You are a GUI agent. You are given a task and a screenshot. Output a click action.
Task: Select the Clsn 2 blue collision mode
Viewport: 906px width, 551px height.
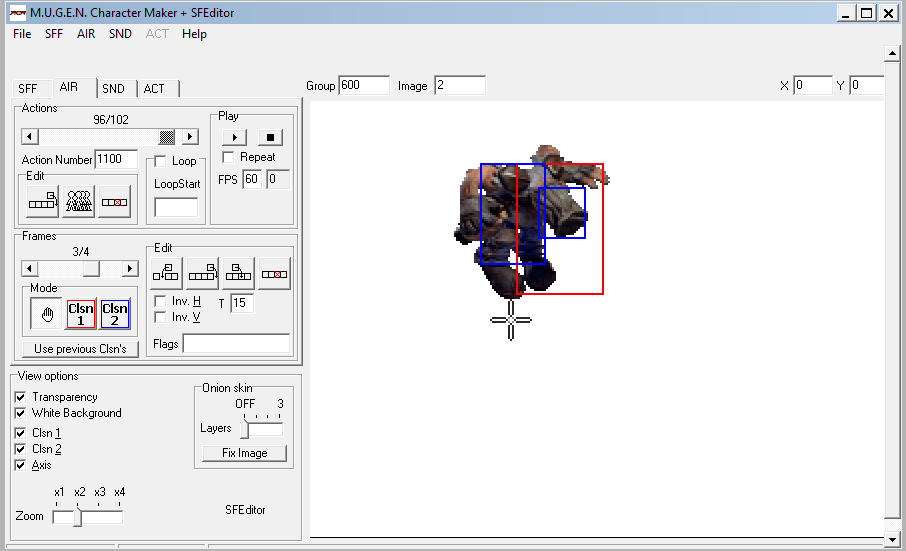114,314
